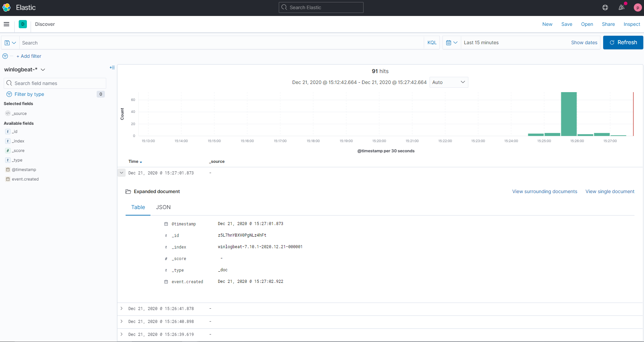Open the user profile avatar

coord(638,7)
